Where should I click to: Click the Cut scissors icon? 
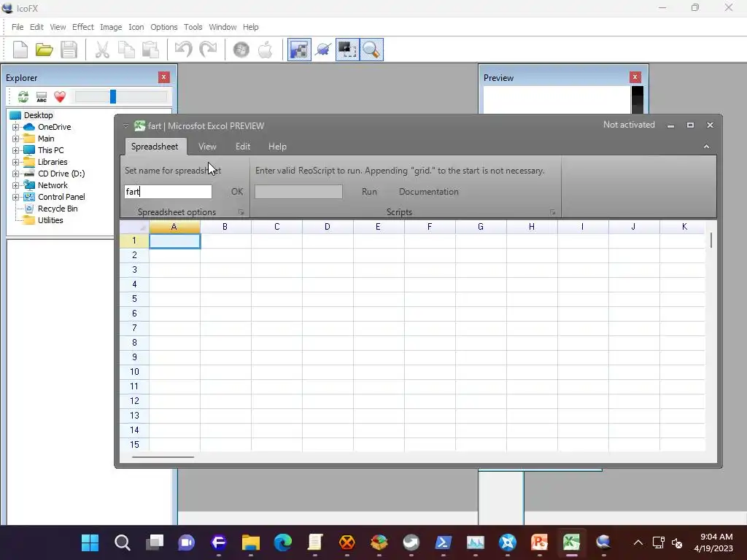(102, 50)
